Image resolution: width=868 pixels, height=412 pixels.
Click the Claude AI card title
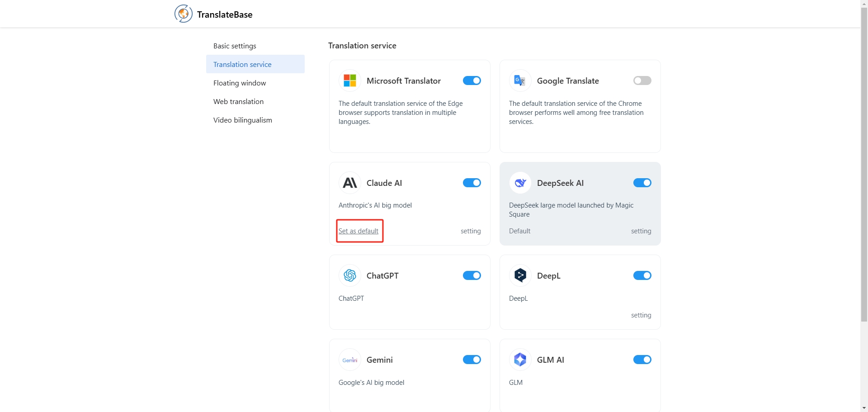click(x=384, y=183)
